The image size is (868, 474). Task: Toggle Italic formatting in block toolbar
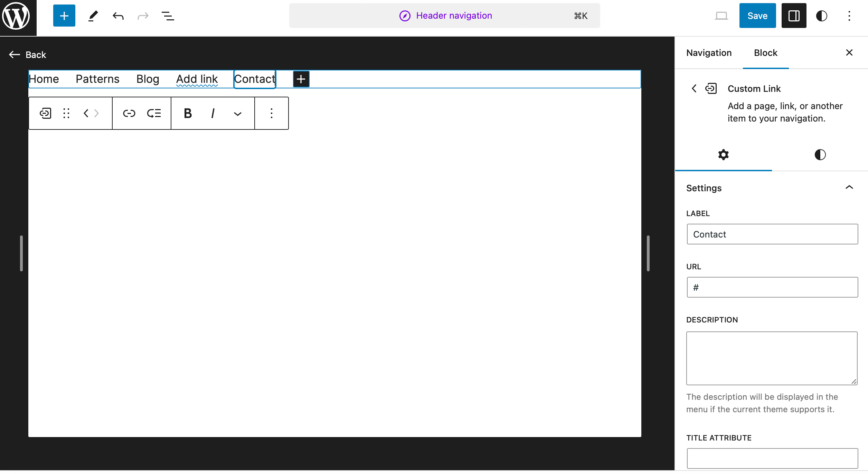tap(213, 113)
